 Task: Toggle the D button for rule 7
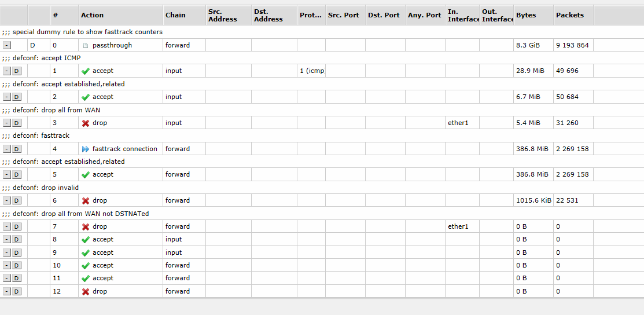[x=17, y=226]
